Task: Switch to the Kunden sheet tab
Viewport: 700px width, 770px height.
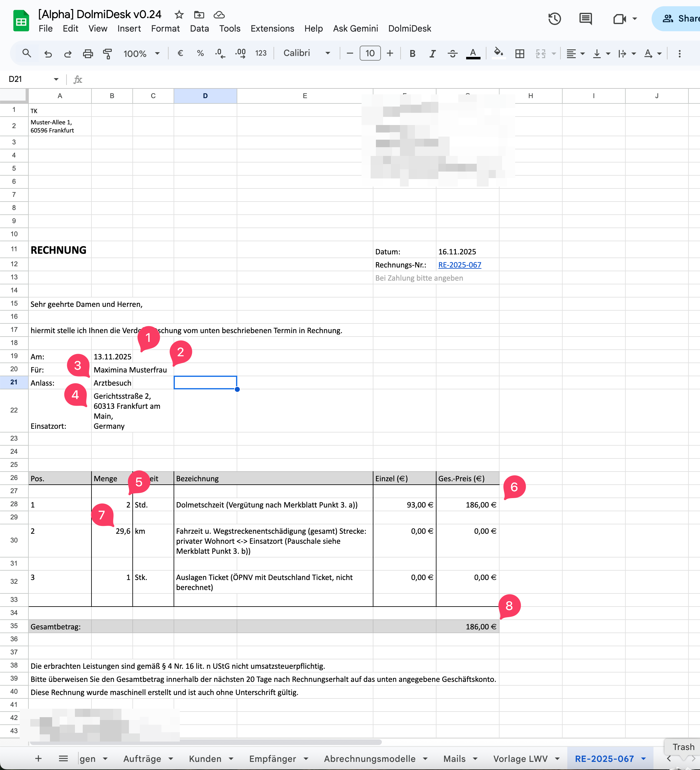Action: (205, 758)
